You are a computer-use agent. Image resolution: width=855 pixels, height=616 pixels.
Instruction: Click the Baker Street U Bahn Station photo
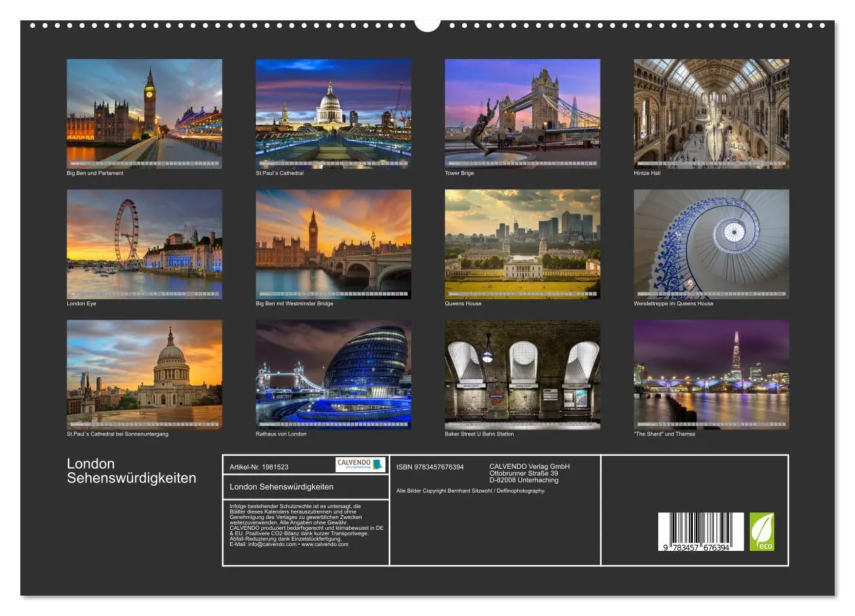[x=522, y=374]
